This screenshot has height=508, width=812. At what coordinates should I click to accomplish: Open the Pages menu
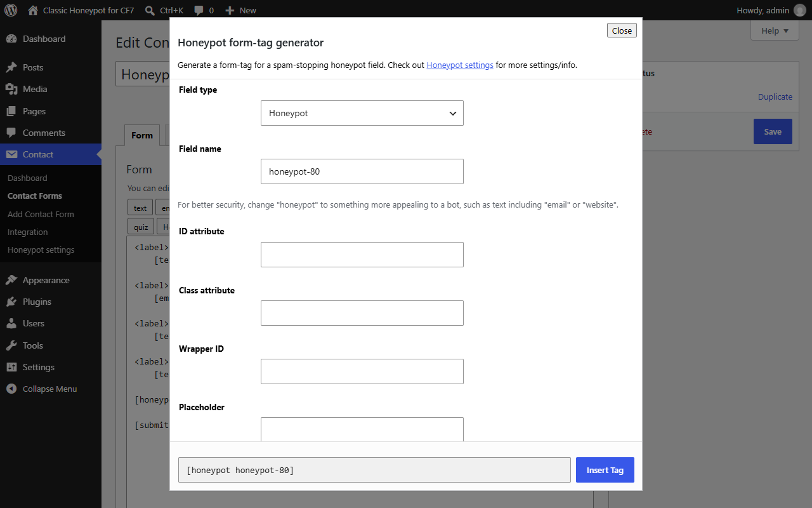(x=51, y=111)
